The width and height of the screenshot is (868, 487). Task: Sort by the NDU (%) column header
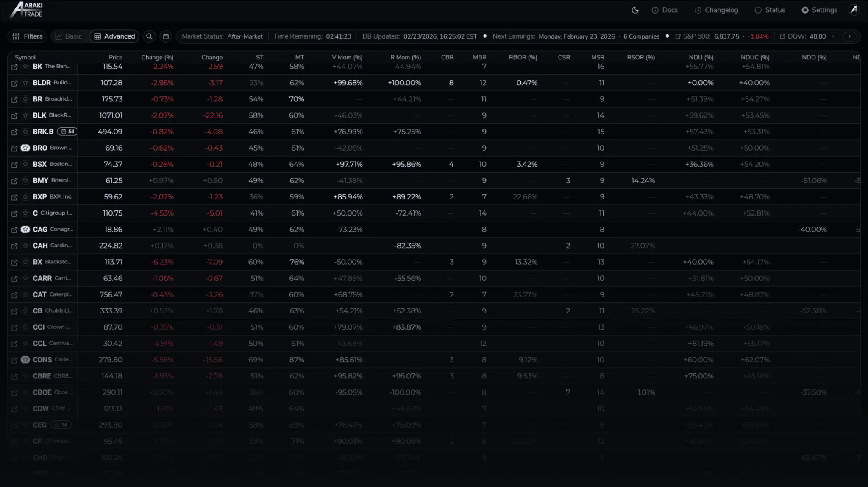tap(701, 57)
